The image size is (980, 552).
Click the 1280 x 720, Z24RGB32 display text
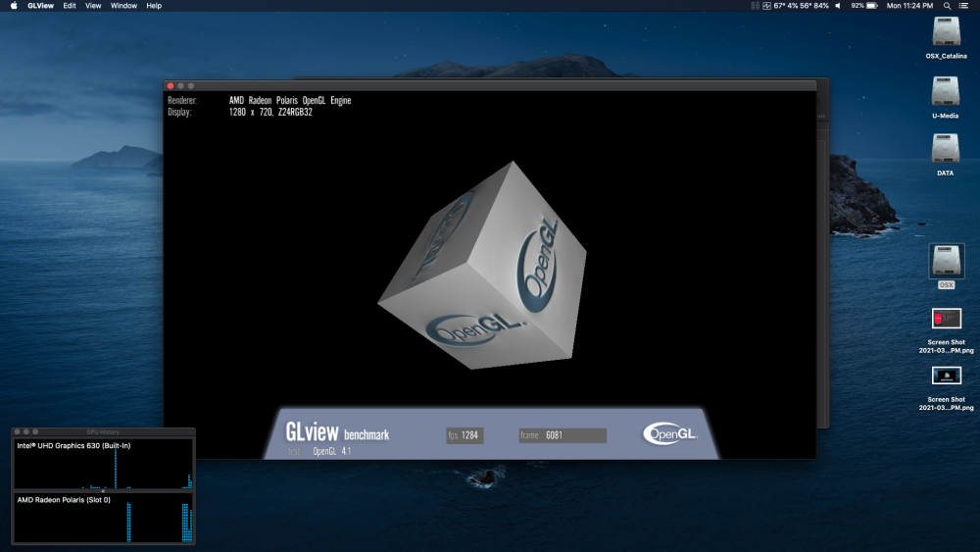click(x=270, y=112)
